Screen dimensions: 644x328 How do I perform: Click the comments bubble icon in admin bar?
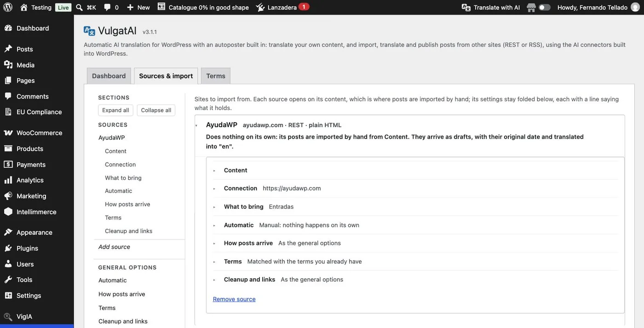[x=107, y=7]
